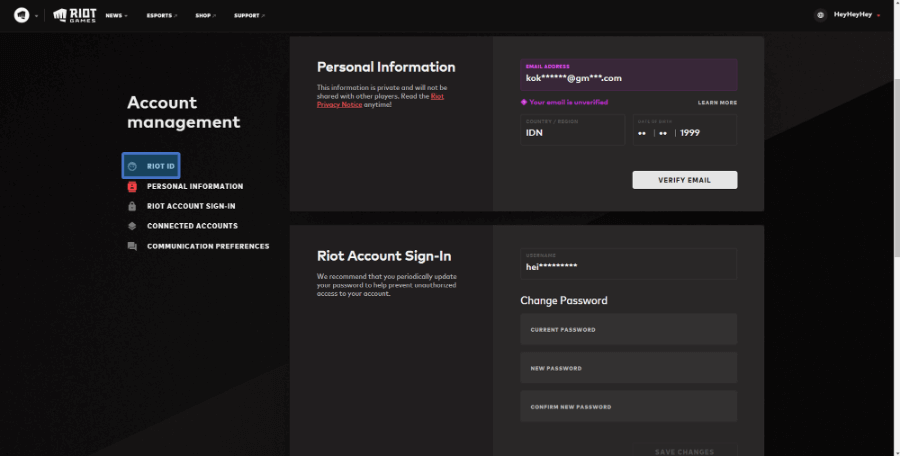Click the Riot Account Sign-In panel heading
This screenshot has width=900, height=456.
coord(384,256)
